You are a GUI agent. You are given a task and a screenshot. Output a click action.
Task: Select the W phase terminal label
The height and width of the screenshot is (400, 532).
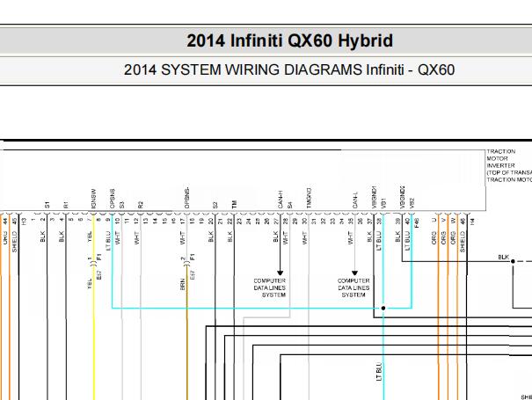click(453, 220)
